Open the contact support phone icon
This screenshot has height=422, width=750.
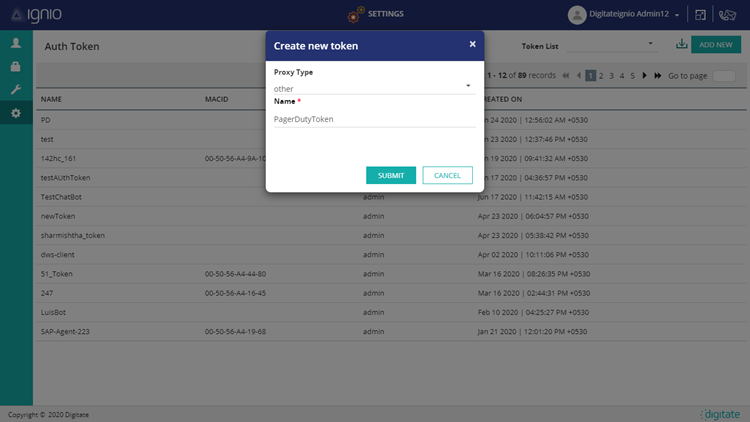pos(729,15)
